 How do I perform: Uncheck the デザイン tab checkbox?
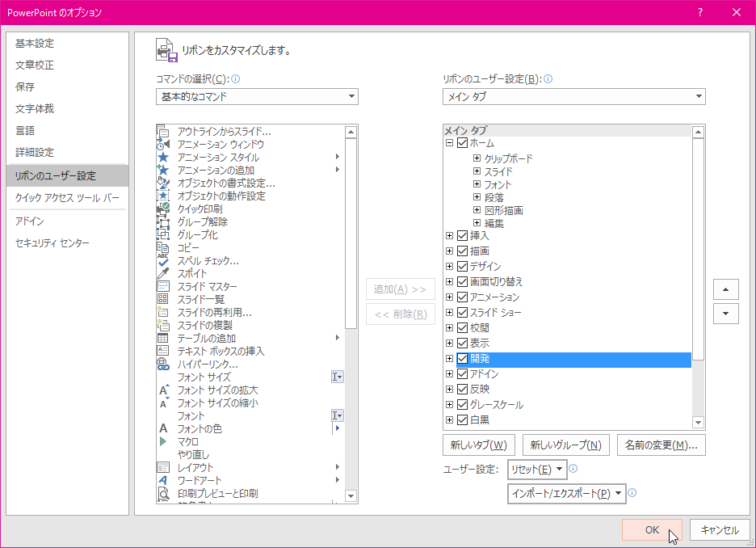(x=462, y=266)
